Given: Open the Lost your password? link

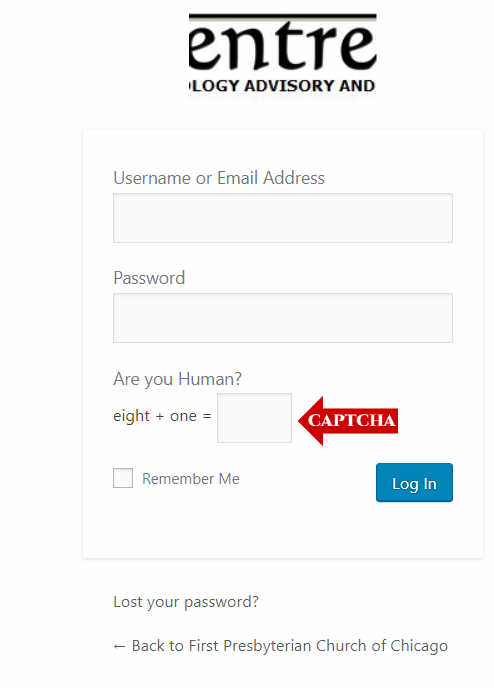Looking at the screenshot, I should 186,602.
